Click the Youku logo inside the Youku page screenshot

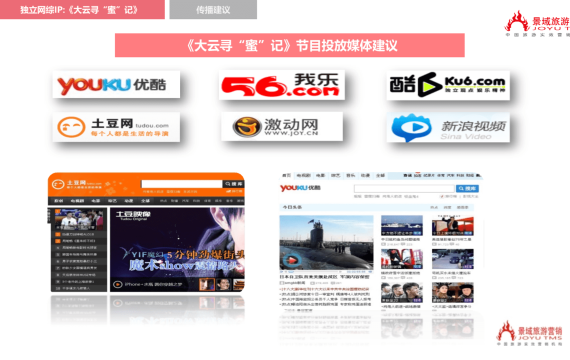[300, 188]
